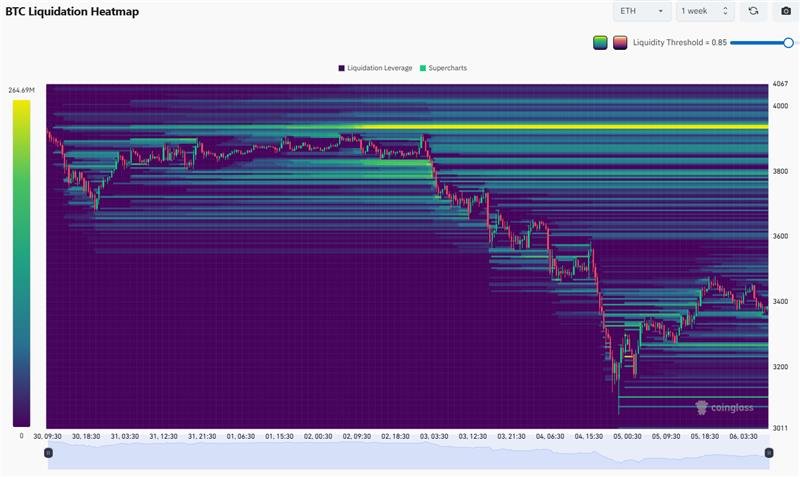Click the 4067 top price label
This screenshot has width=800, height=477.
[x=780, y=84]
